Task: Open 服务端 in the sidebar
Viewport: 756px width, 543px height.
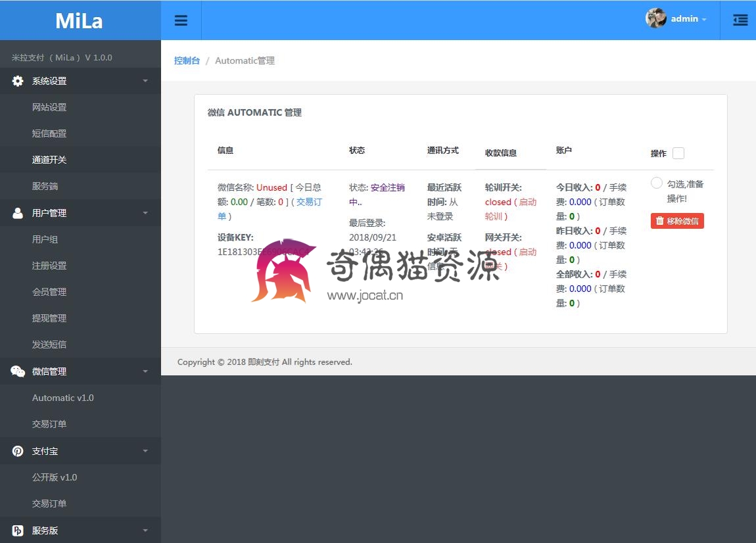Action: [x=45, y=186]
